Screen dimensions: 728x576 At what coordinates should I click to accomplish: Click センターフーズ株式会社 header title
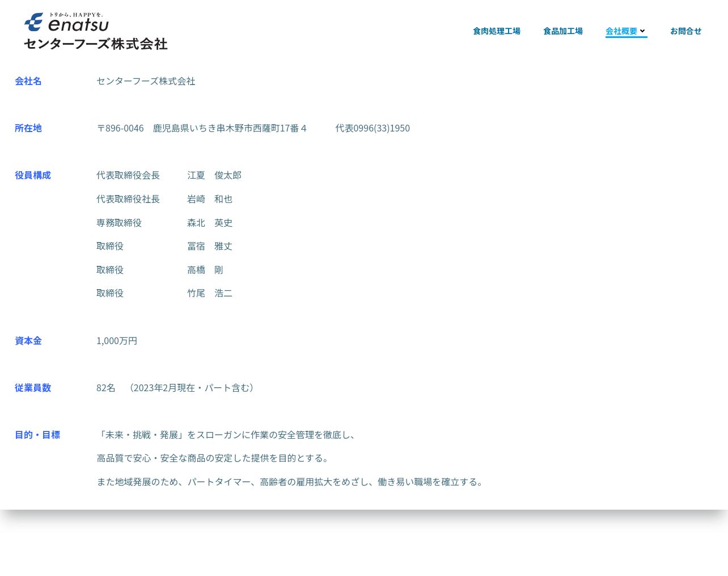click(96, 44)
